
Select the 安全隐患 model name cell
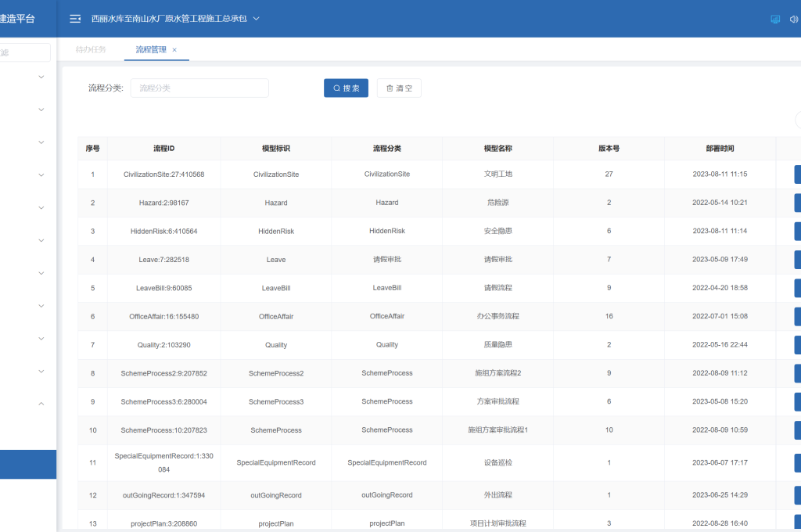coord(497,232)
